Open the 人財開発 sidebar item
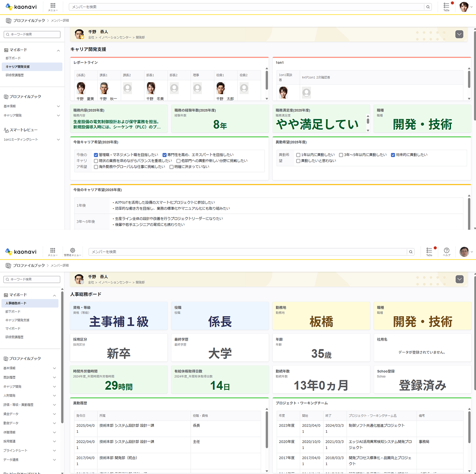This screenshot has height=474, width=476. point(10,396)
